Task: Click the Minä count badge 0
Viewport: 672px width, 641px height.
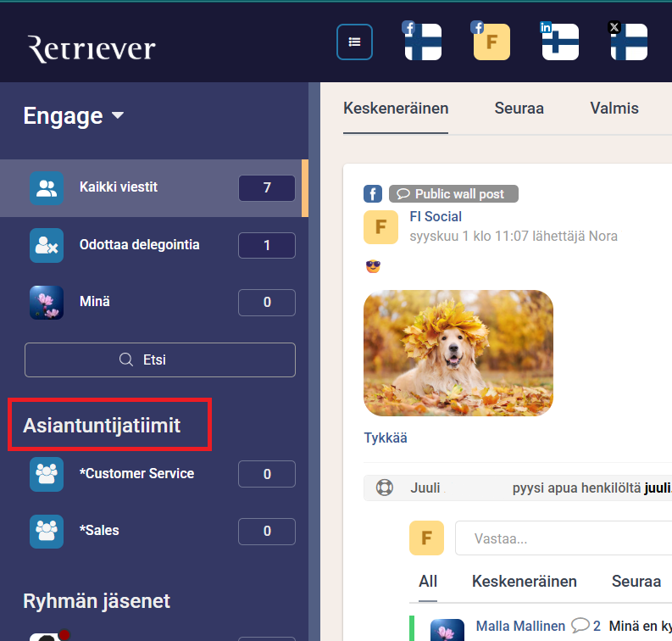Action: tap(267, 303)
